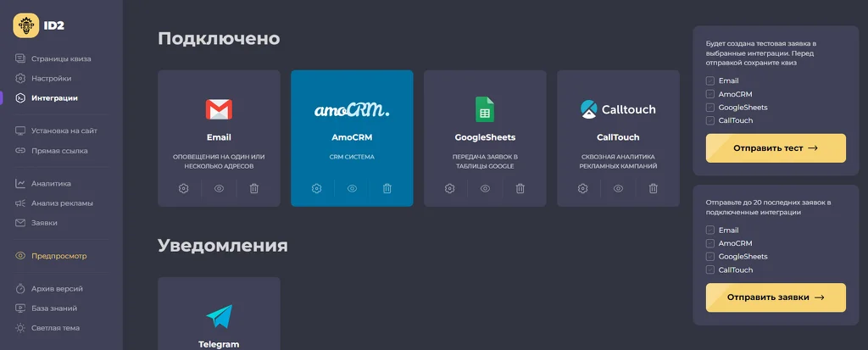This screenshot has width=868, height=350.
Task: Click the chart icon beside Аналитика
Action: (20, 183)
